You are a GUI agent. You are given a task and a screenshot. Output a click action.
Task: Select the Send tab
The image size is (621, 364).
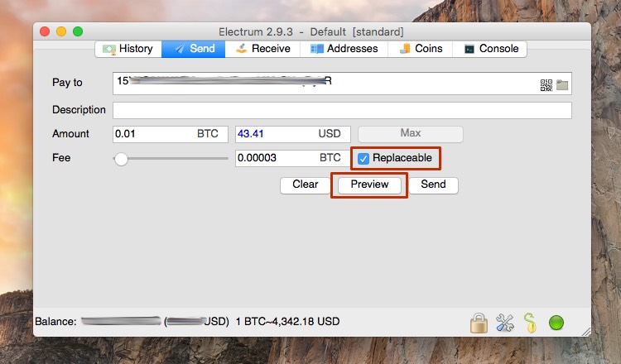click(x=193, y=49)
